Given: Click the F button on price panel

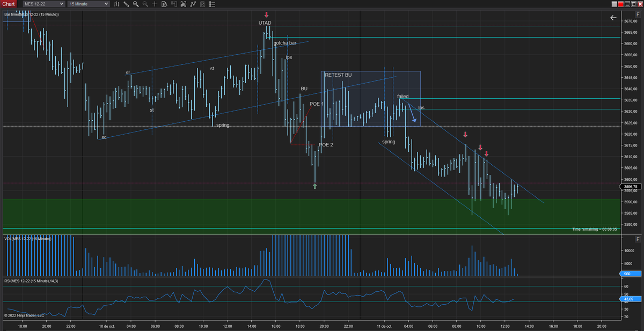Looking at the screenshot, I should [x=637, y=14].
